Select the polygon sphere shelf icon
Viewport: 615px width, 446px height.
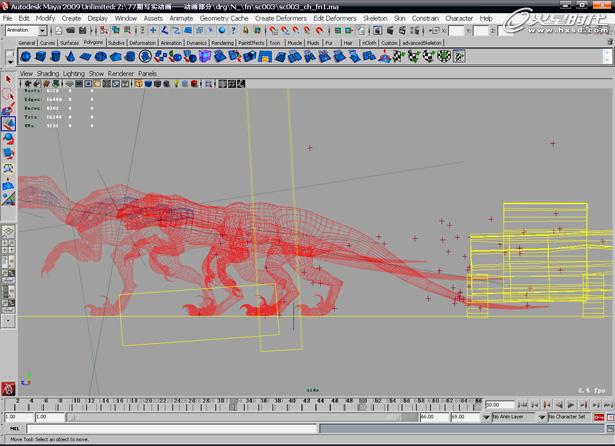pyautogui.click(x=25, y=56)
